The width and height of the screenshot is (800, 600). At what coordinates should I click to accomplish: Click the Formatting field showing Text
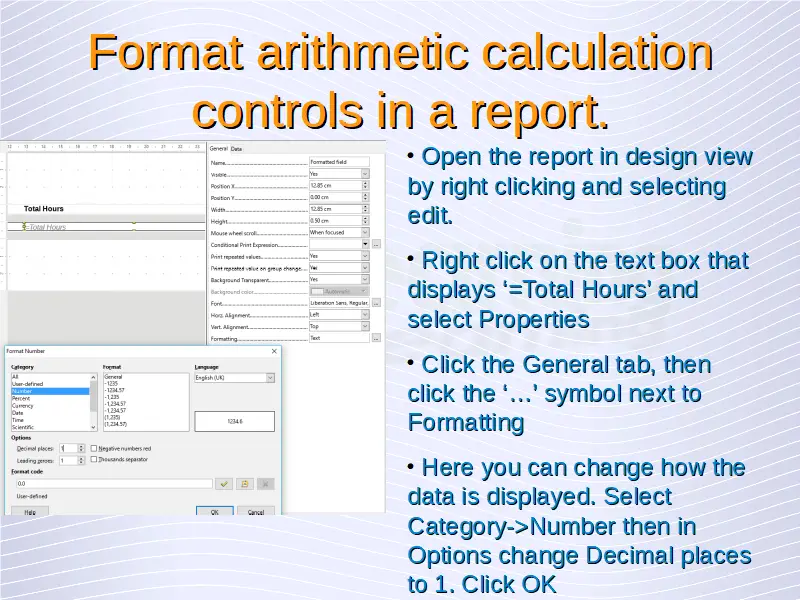pyautogui.click(x=339, y=338)
